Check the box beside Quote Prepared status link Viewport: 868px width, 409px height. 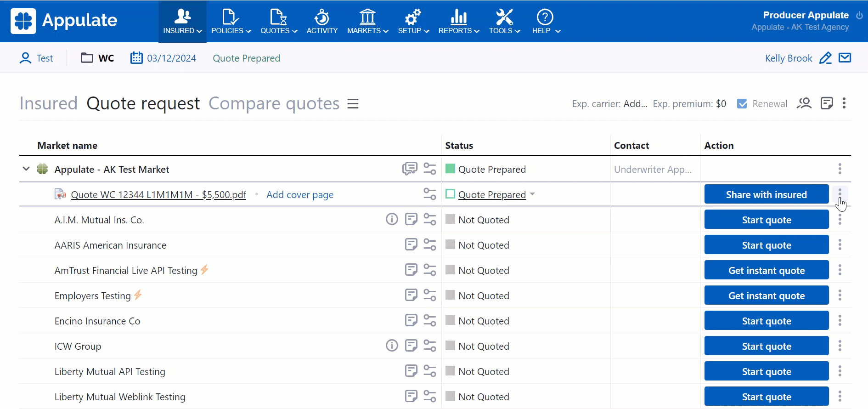(x=451, y=194)
